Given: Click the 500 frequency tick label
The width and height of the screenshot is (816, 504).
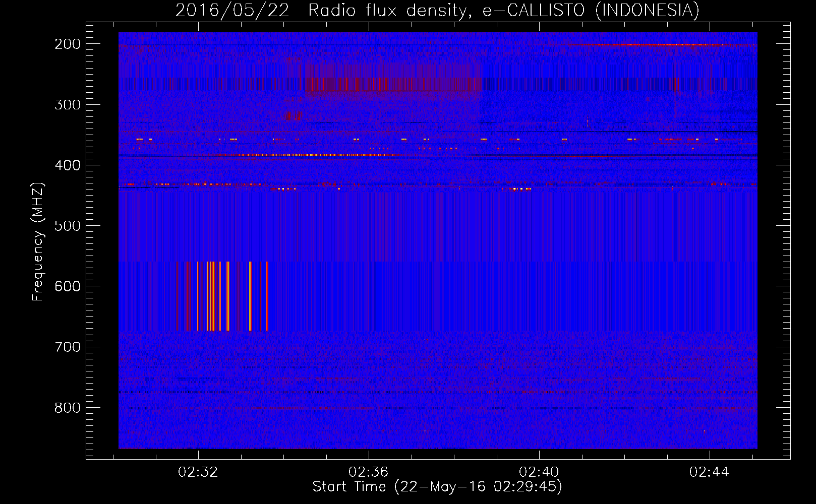Looking at the screenshot, I should (68, 226).
